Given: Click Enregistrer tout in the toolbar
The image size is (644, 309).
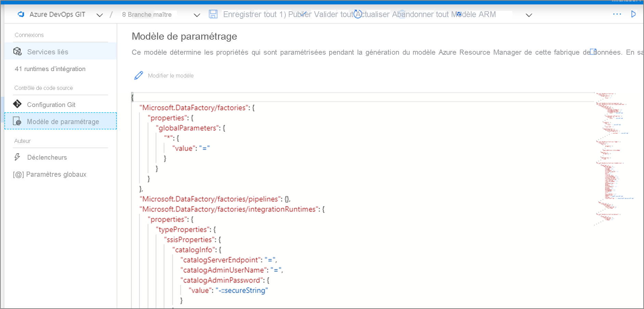Looking at the screenshot, I should 250,14.
